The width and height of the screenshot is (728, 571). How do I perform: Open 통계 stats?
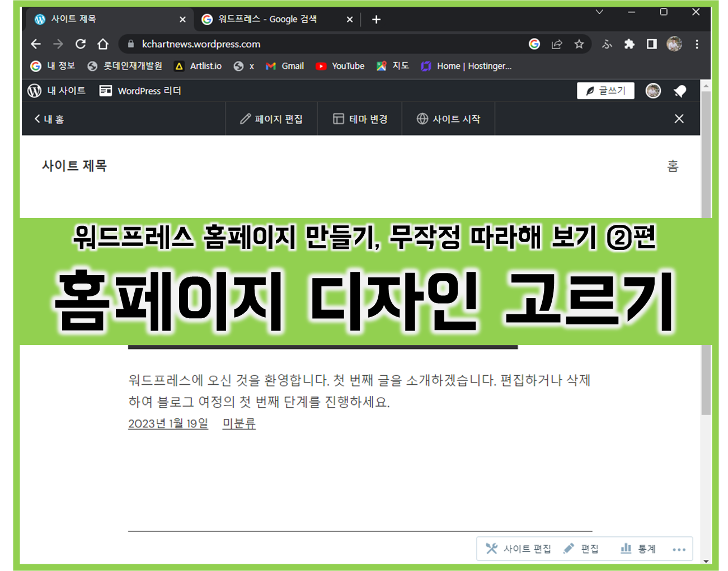[x=638, y=549]
